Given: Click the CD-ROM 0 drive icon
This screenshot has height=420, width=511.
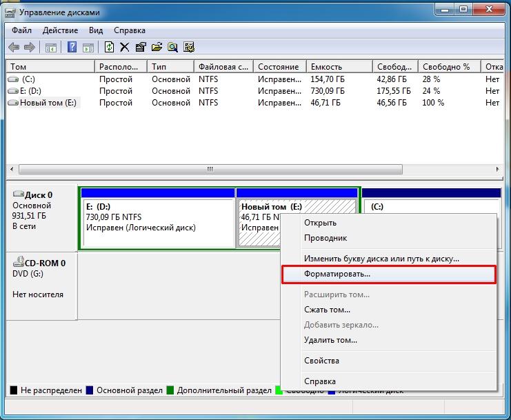Looking at the screenshot, I should [x=19, y=261].
